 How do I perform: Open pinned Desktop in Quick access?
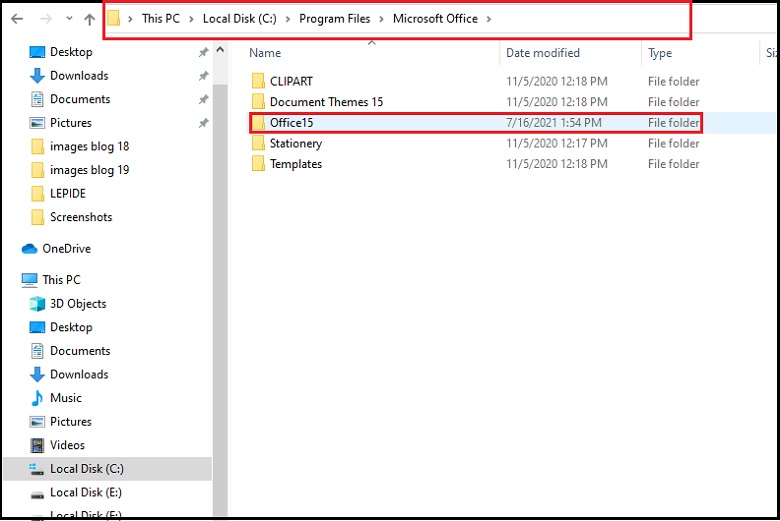coord(71,52)
